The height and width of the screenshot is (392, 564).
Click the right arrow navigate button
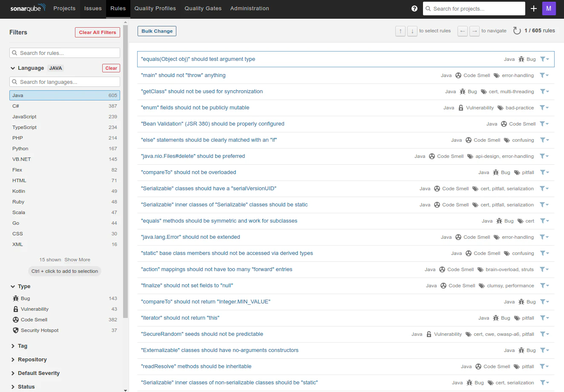pyautogui.click(x=475, y=31)
